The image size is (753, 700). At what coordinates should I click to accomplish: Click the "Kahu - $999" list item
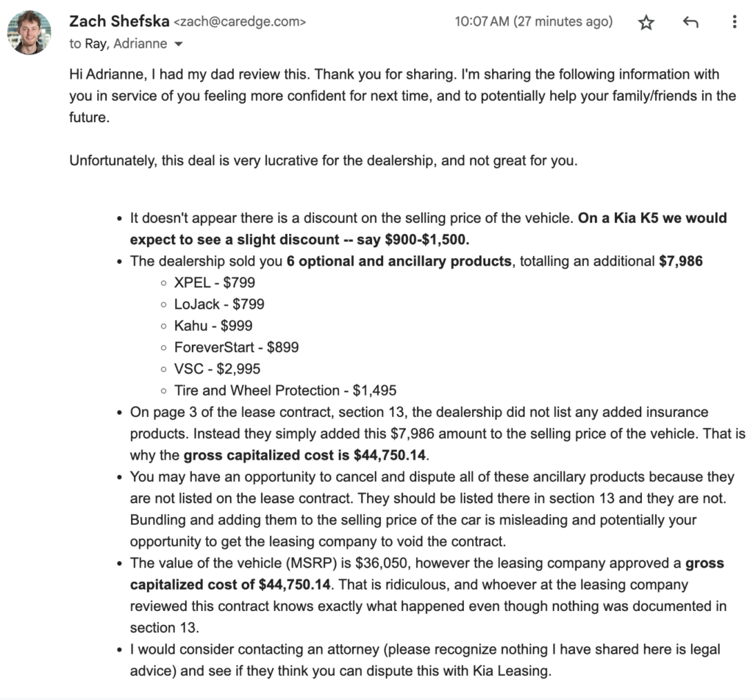[213, 326]
